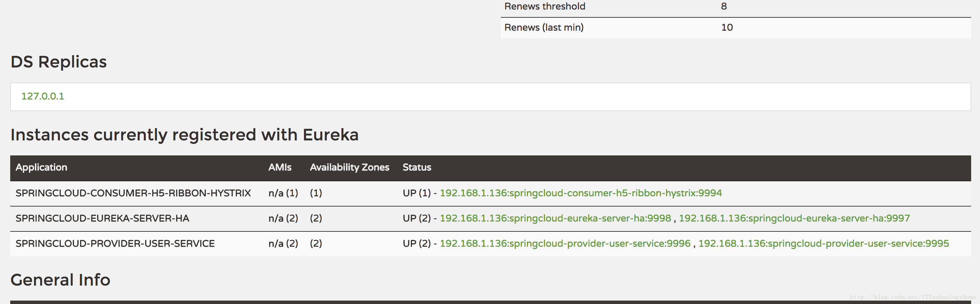Click the Availability Zones column header
Image resolution: width=980 pixels, height=304 pixels.
[349, 167]
